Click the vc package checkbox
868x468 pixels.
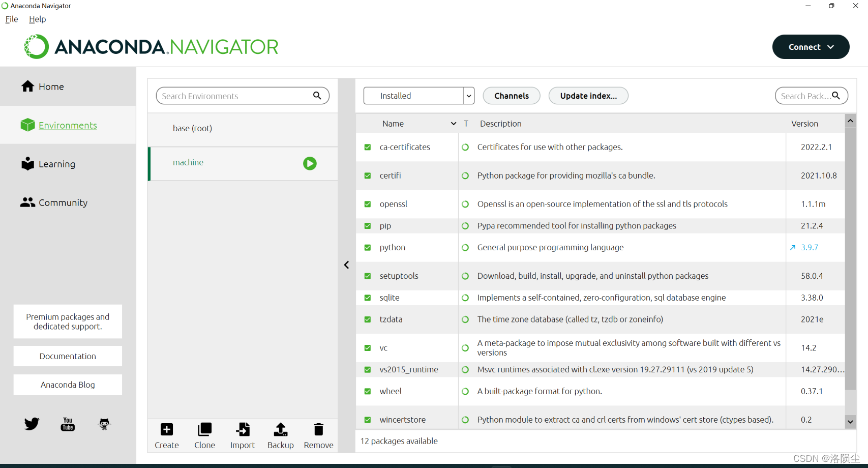pyautogui.click(x=368, y=348)
